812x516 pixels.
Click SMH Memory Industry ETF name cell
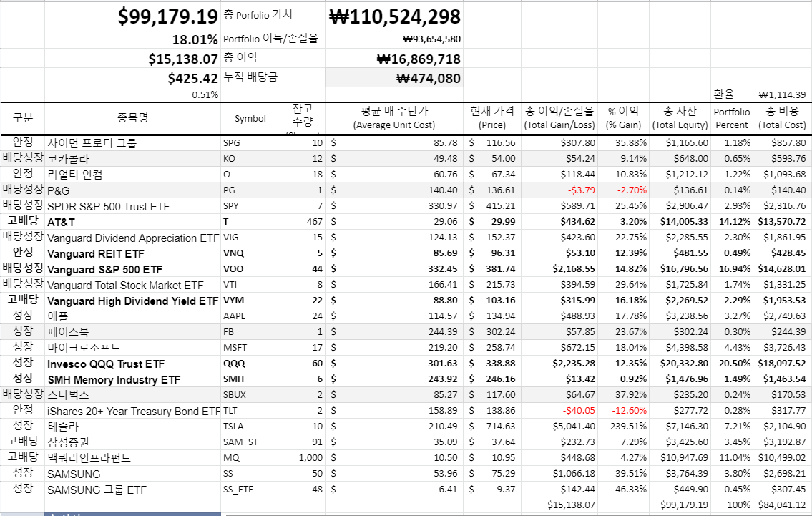click(132, 379)
